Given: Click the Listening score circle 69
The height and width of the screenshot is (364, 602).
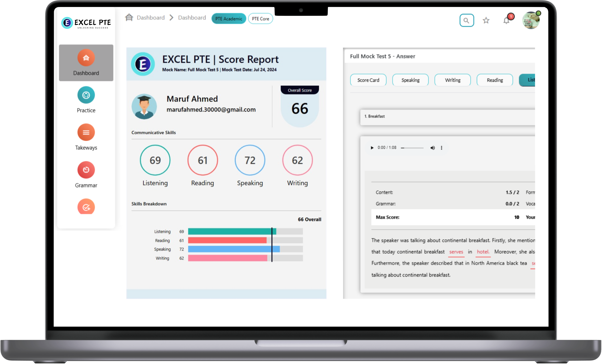Looking at the screenshot, I should (155, 160).
